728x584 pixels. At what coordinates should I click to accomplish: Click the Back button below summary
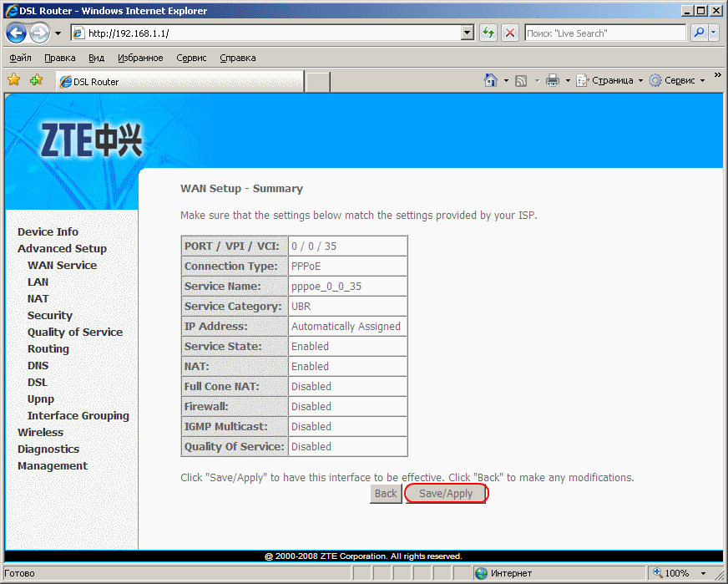pos(386,494)
